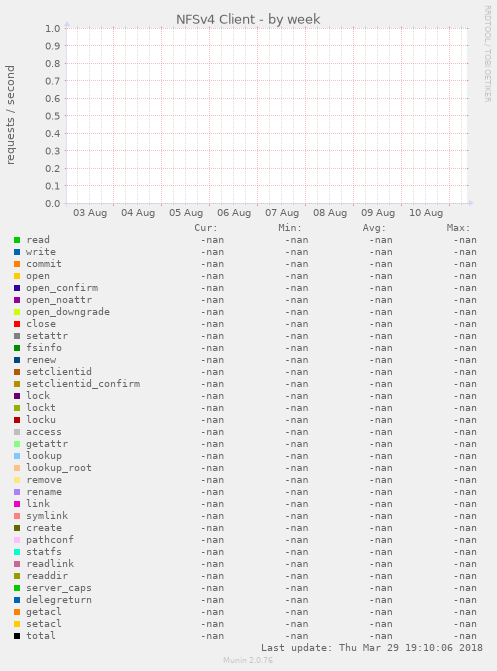Click the setclientid_confirm legend label
The image size is (497, 671).
[x=83, y=384]
